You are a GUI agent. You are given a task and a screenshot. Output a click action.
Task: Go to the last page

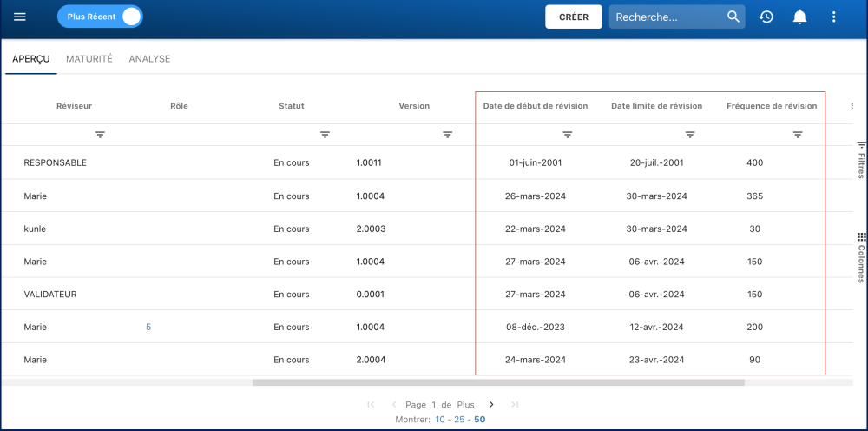tap(515, 405)
